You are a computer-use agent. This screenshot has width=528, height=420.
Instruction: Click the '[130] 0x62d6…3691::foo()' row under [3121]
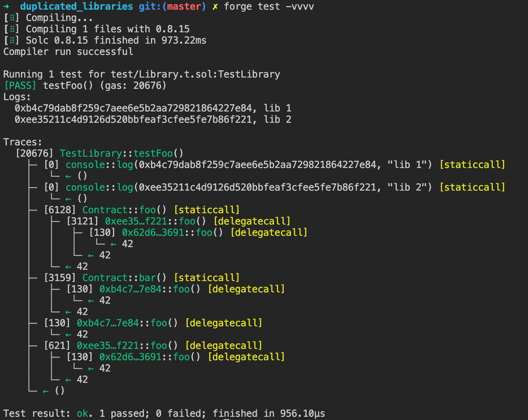198,233
